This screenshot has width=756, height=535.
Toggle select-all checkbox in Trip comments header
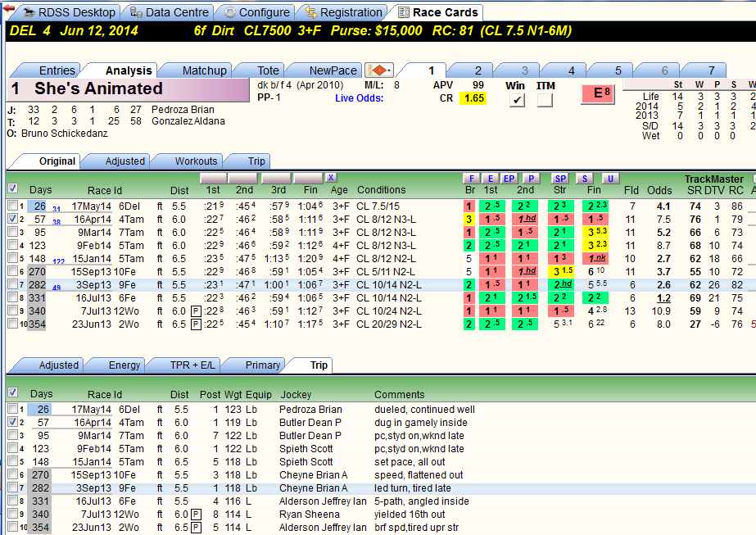pyautogui.click(x=13, y=392)
